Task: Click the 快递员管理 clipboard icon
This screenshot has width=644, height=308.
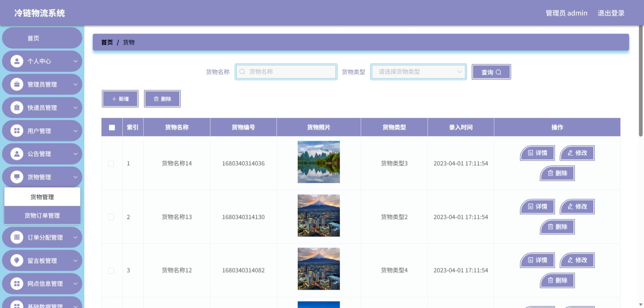Action: [x=17, y=107]
